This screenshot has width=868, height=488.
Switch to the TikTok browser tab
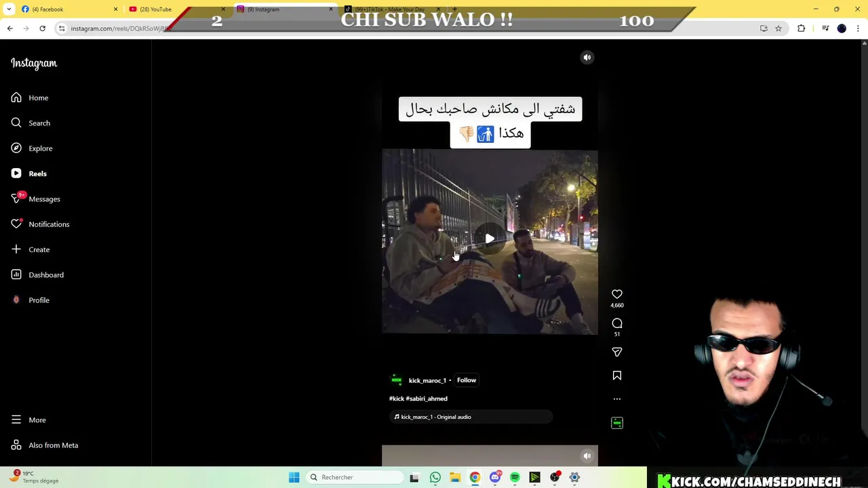click(392, 9)
